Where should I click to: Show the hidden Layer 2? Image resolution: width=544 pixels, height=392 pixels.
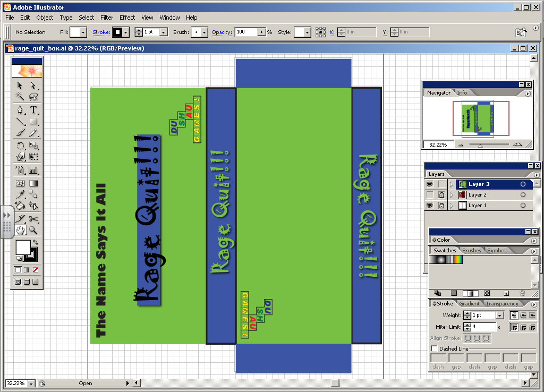(x=431, y=194)
